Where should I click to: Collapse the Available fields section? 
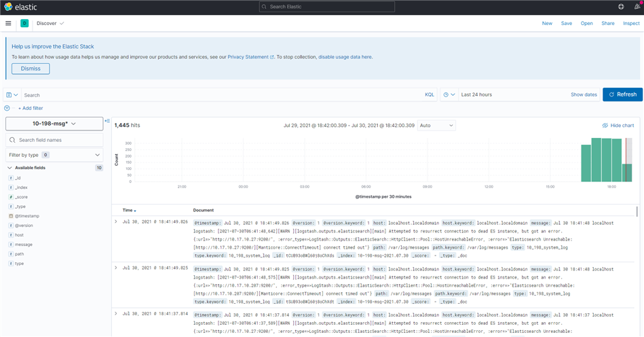(x=10, y=168)
